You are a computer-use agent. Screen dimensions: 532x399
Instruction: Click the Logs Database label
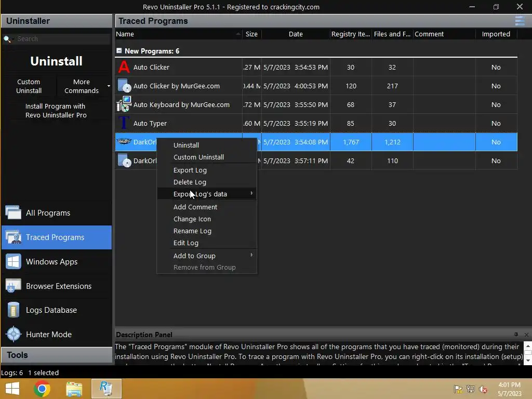51,310
